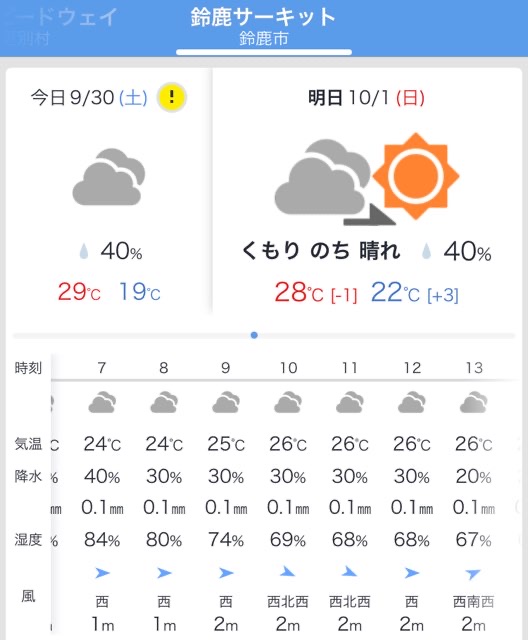
Task: Click the 西南西 wind arrow at 13 o'clock
Action: pos(473,574)
